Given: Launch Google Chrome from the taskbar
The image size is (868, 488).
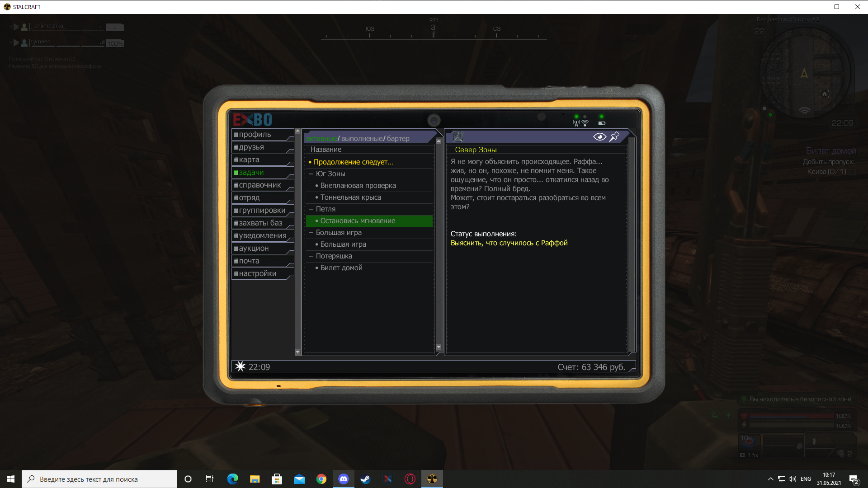Looking at the screenshot, I should pos(321,479).
